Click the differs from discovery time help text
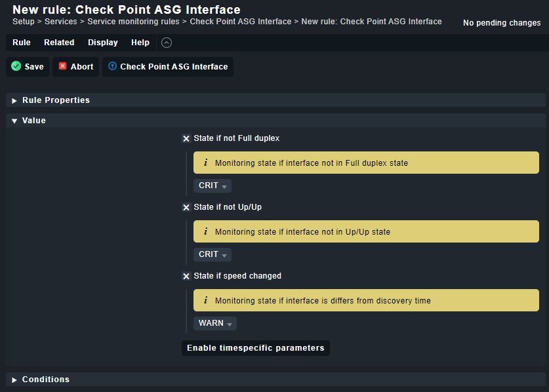The image size is (549, 392). (323, 301)
